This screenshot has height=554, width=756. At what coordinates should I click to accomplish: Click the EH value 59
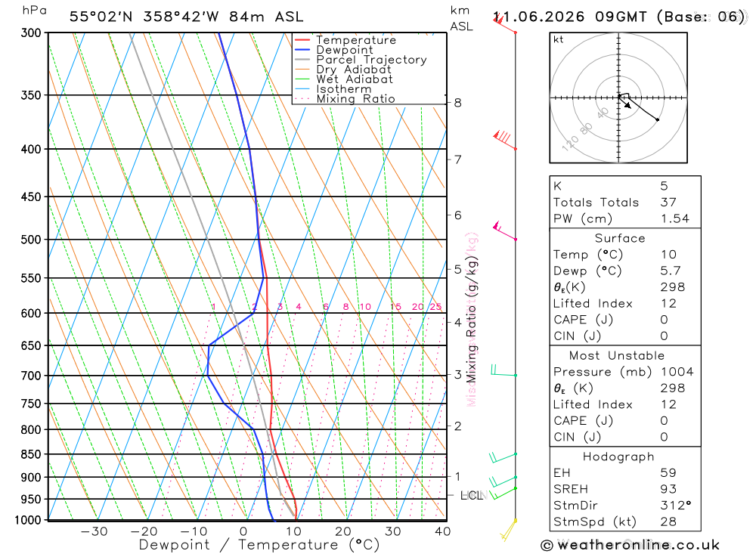(x=668, y=473)
